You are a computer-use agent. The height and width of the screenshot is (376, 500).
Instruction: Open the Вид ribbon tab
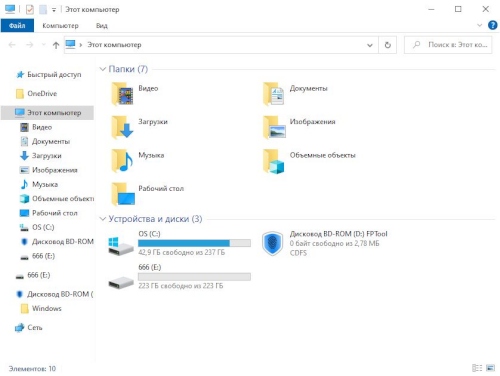pos(102,26)
